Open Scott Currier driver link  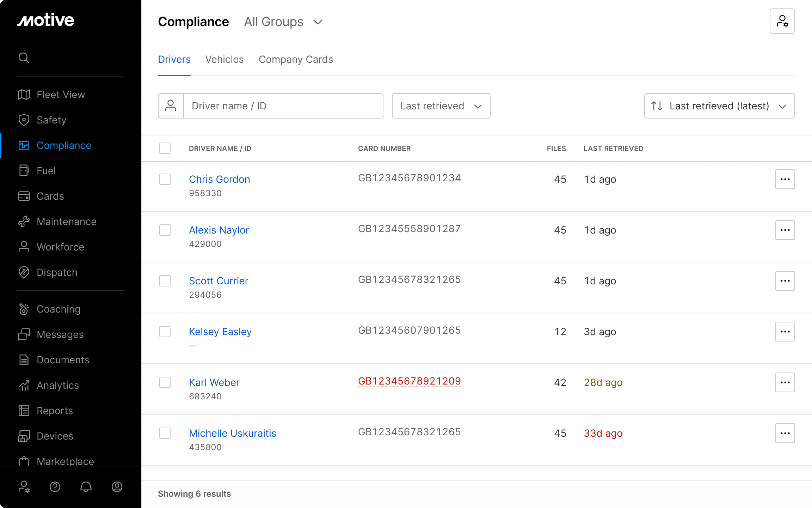(219, 281)
